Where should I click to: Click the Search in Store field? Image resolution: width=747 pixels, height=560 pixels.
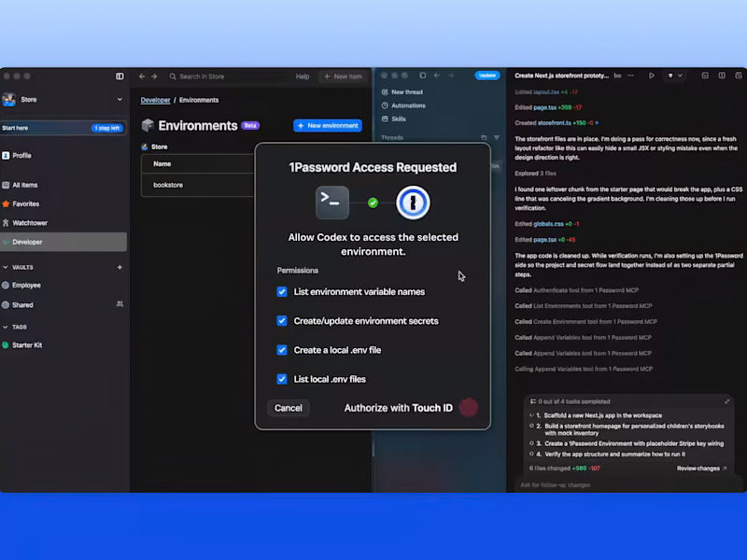point(228,77)
